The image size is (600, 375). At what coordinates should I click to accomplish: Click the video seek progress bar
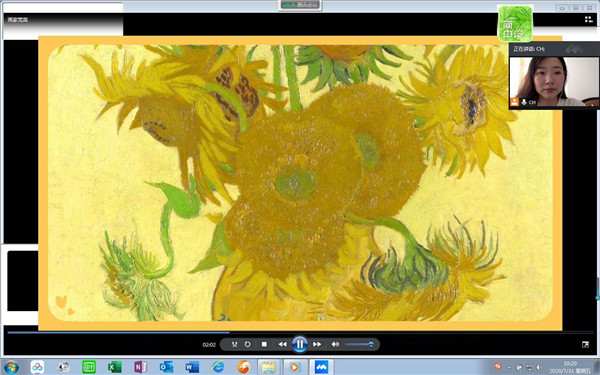pos(300,333)
